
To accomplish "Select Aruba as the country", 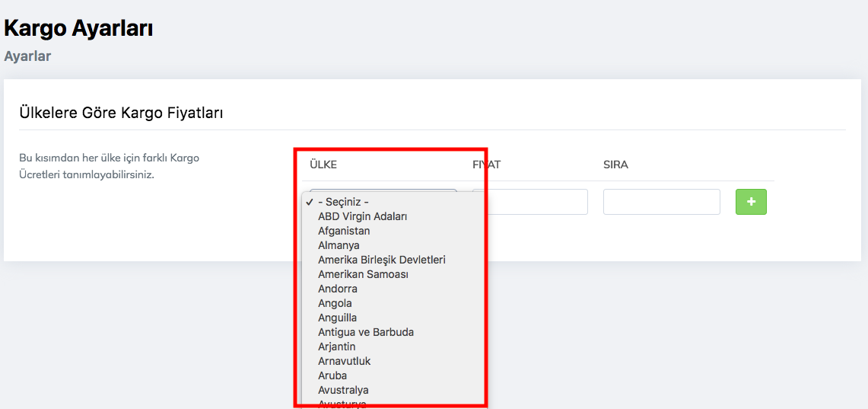I will (x=332, y=375).
